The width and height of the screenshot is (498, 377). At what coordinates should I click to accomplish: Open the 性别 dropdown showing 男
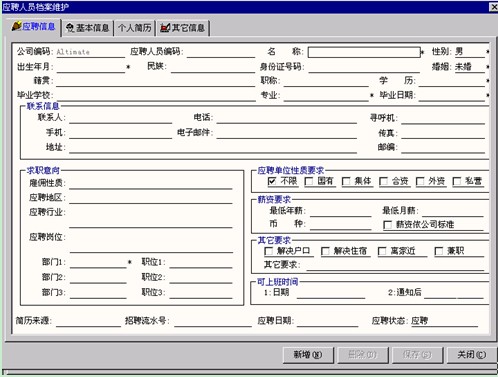tap(469, 52)
